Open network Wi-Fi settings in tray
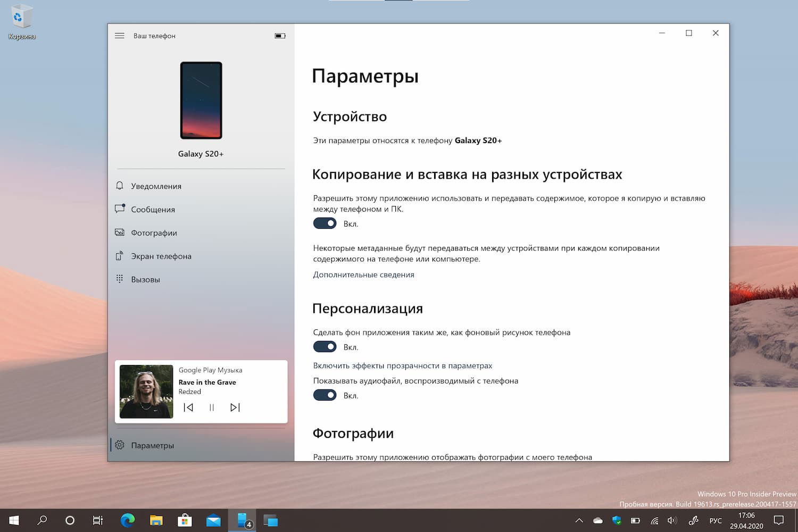This screenshot has width=798, height=532. (x=654, y=520)
